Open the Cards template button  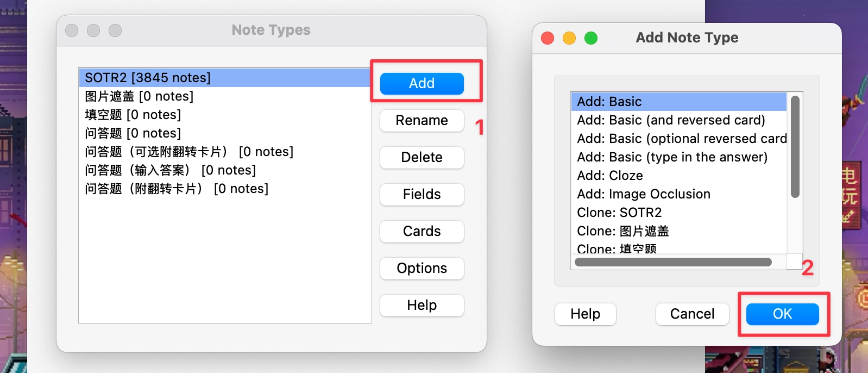(422, 232)
